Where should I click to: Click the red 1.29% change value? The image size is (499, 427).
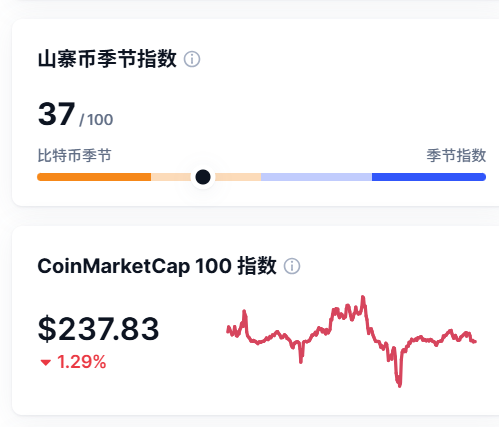82,362
